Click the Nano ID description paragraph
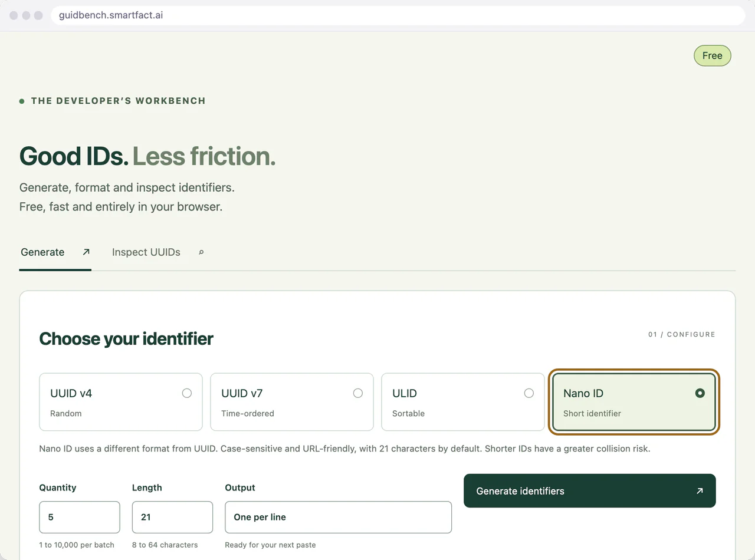The height and width of the screenshot is (560, 755). (344, 449)
